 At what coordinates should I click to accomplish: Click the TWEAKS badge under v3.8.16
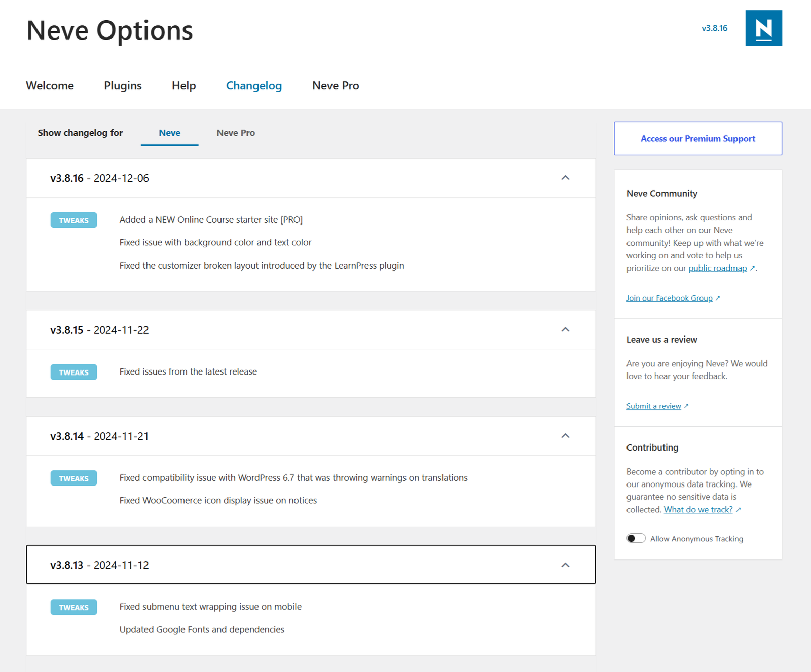(73, 220)
